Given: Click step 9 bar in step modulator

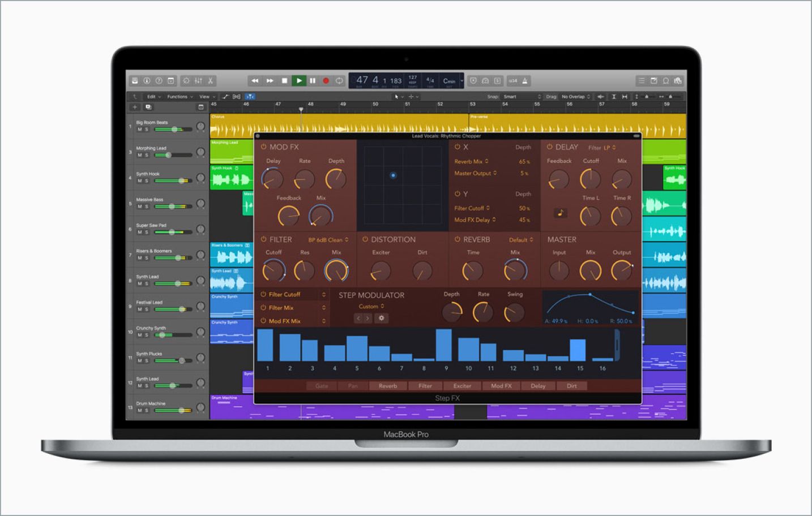Looking at the screenshot, I should pyautogui.click(x=443, y=345).
